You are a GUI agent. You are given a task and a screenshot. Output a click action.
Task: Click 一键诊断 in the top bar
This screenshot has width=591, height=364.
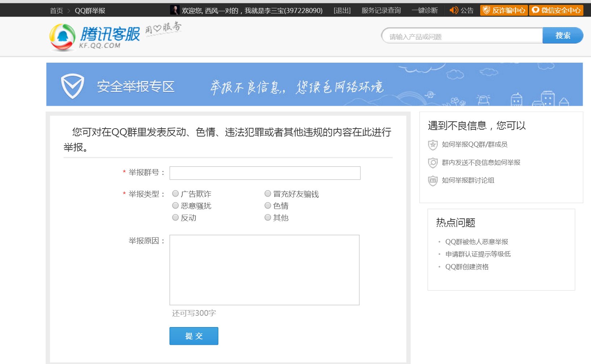pos(425,11)
